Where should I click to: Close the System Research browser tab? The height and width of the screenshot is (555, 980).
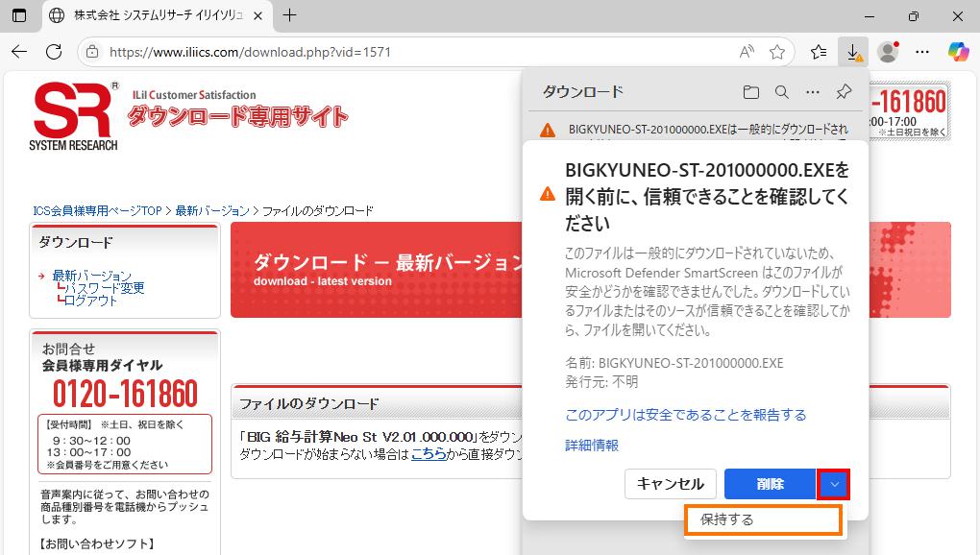tap(257, 16)
